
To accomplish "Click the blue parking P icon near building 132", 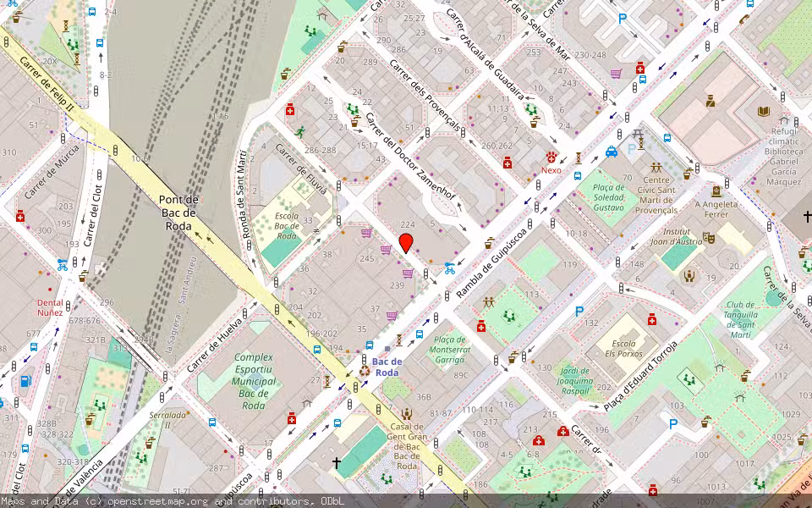I will pos(579,311).
